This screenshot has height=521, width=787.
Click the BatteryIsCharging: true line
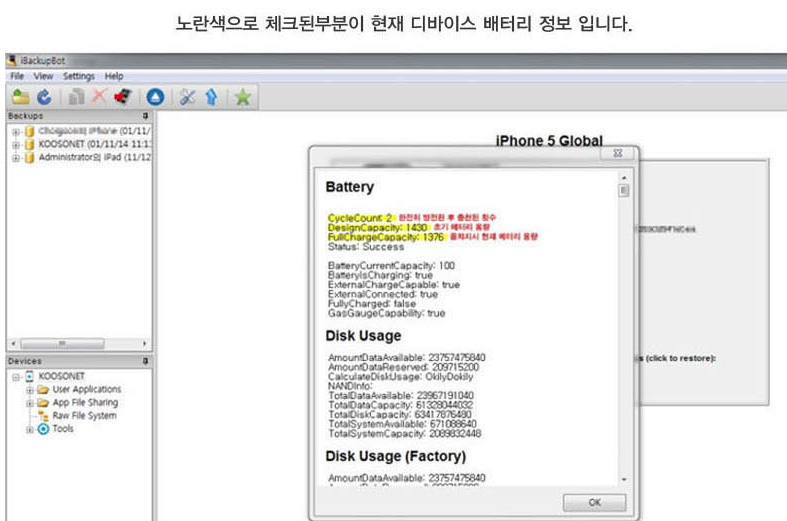click(x=380, y=275)
